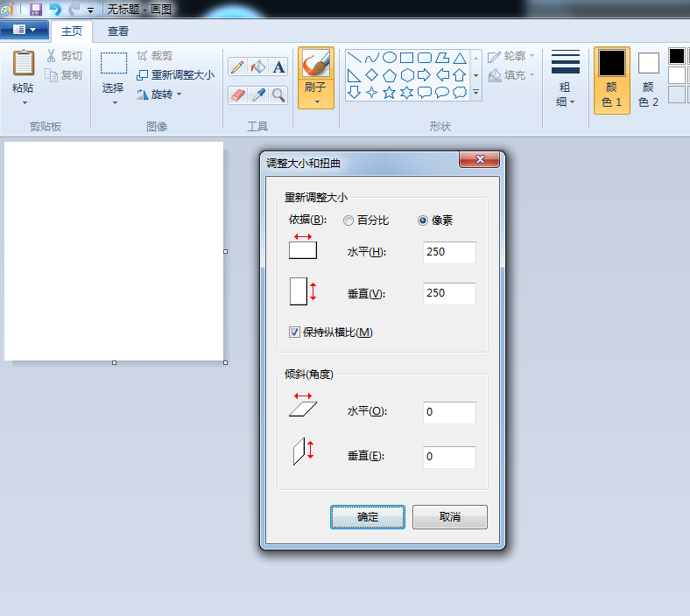The width and height of the screenshot is (690, 616).
Task: Switch to the 查看 tab
Action: pos(118,31)
